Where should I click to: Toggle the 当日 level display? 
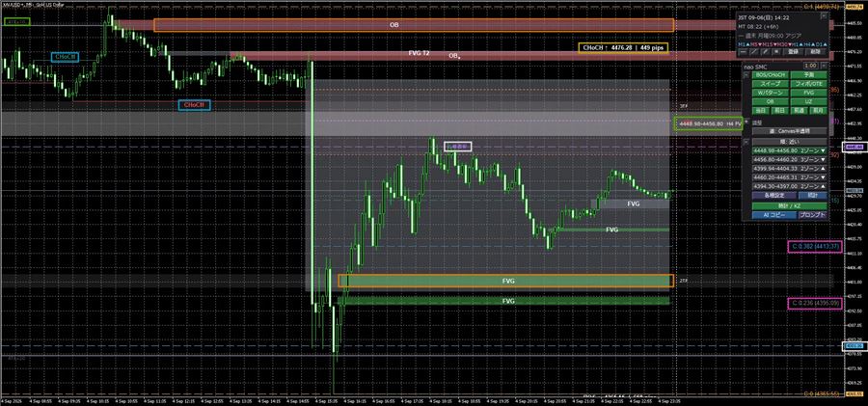tap(761, 111)
